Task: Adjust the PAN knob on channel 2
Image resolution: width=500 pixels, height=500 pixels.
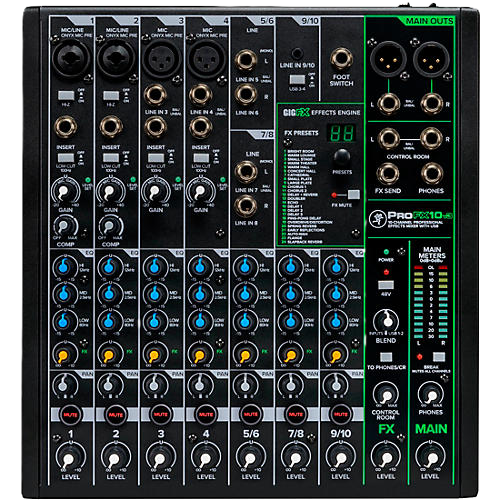Action: (109, 385)
